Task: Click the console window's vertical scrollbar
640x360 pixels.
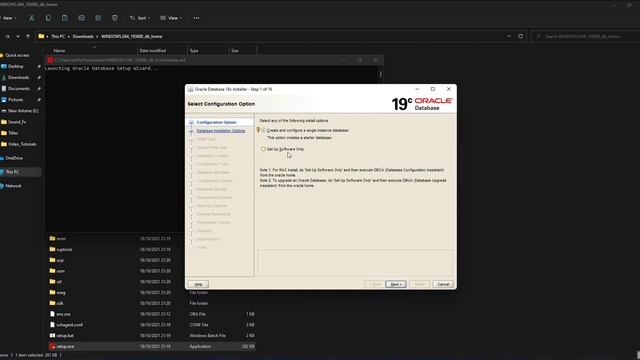Action: click(381, 74)
